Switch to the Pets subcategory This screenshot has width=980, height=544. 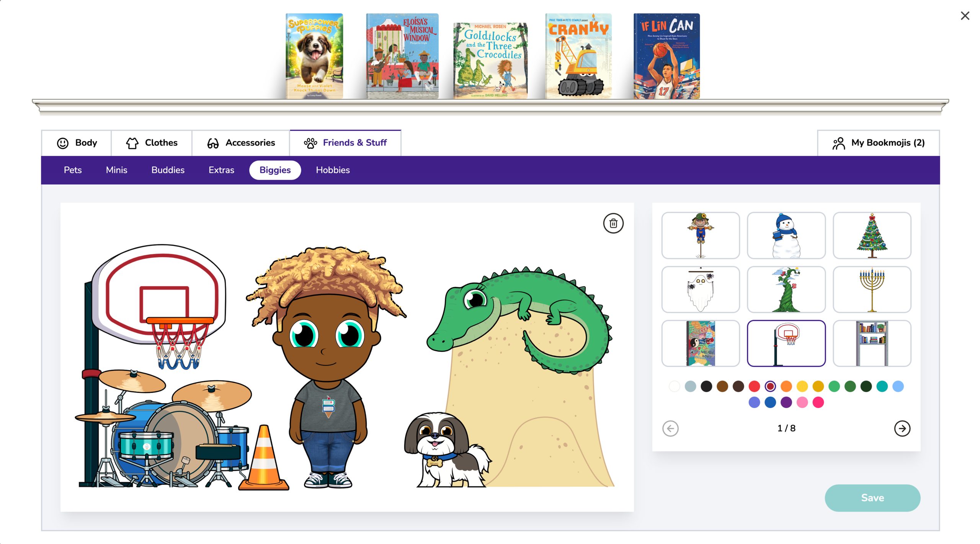point(72,170)
